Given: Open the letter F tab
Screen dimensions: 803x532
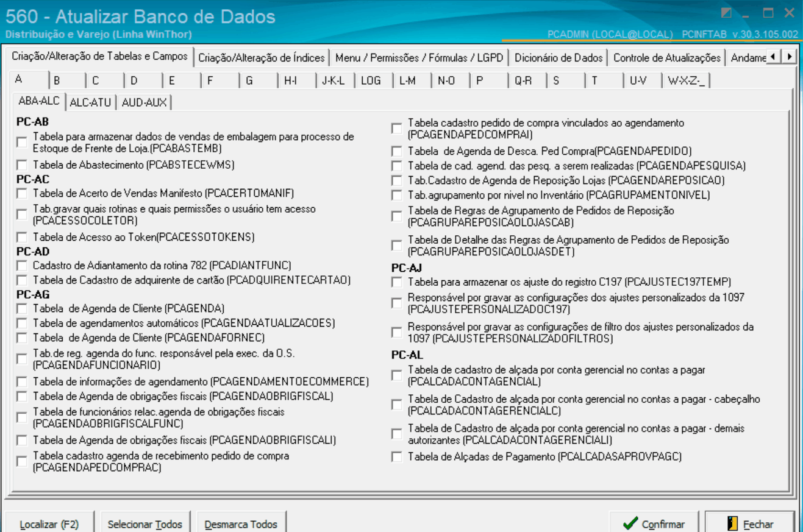Looking at the screenshot, I should click(221, 80).
